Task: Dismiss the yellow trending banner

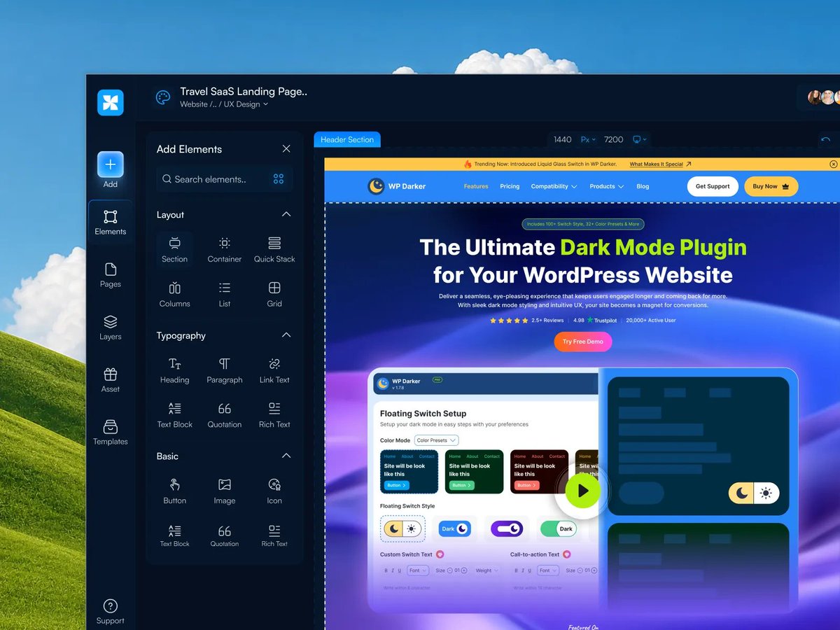Action: pos(833,164)
